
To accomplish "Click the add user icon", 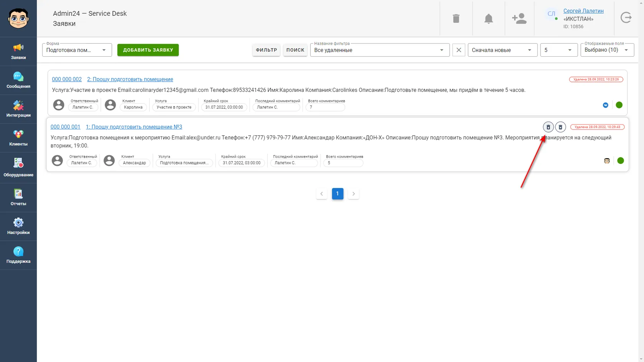I will click(x=519, y=18).
